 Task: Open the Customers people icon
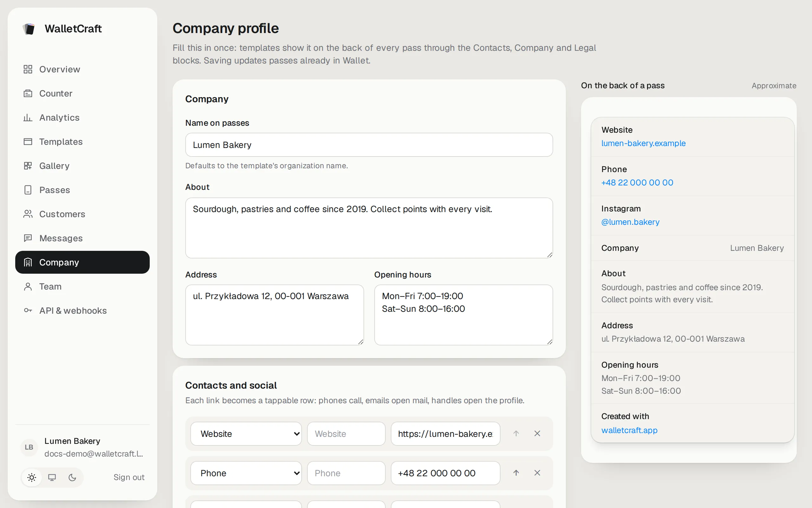[28, 214]
